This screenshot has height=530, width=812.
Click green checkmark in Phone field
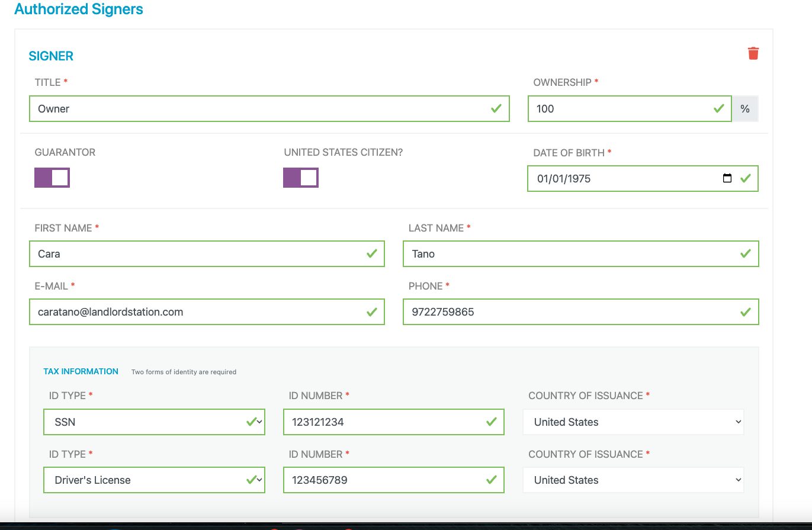coord(745,311)
